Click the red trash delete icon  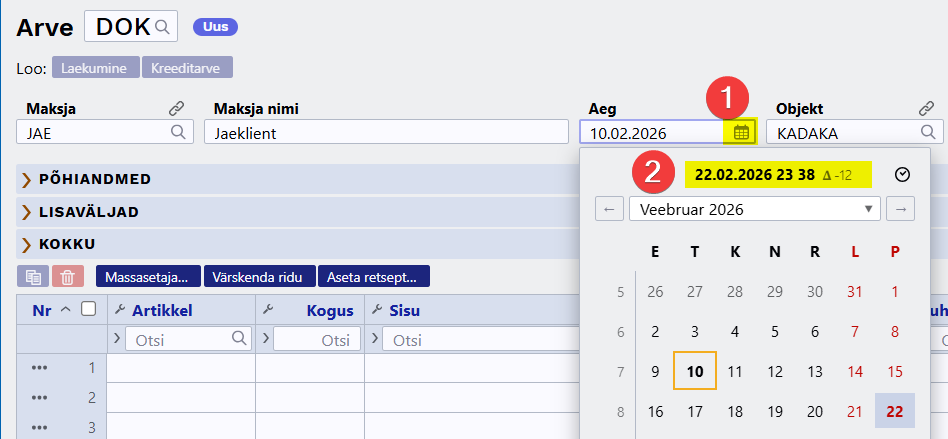coord(67,276)
